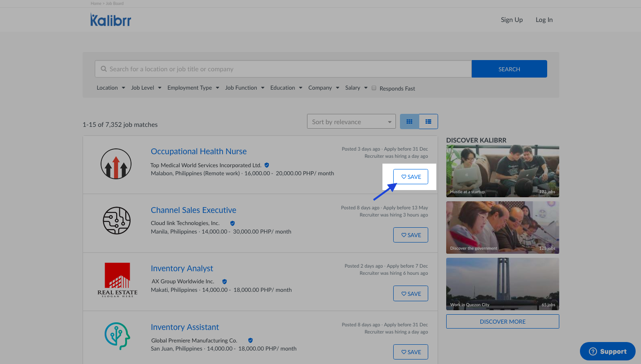This screenshot has width=641, height=364.
Task: Click the AX Group real estate logo
Action: tap(117, 280)
